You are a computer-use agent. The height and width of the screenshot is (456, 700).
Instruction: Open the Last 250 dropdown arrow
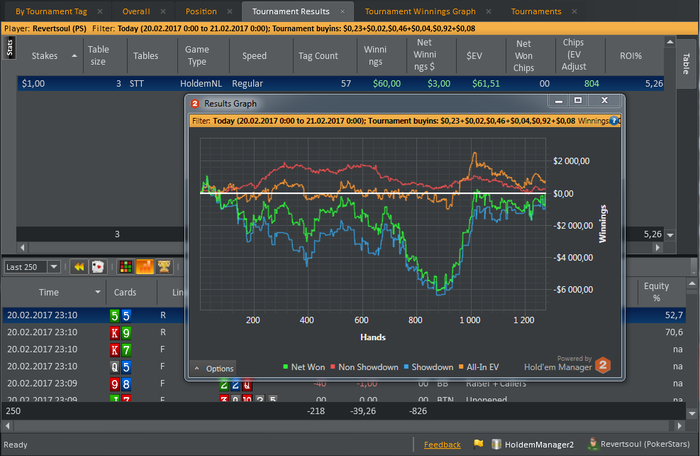54,267
